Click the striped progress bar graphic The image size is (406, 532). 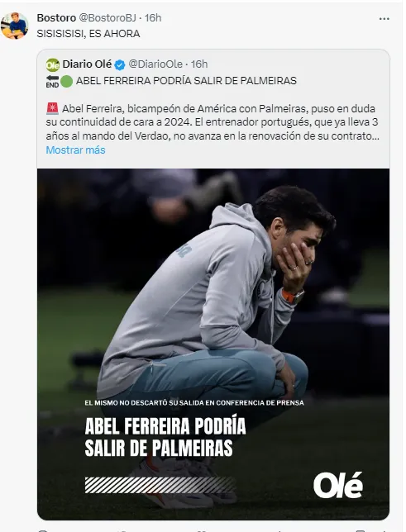coord(160,485)
